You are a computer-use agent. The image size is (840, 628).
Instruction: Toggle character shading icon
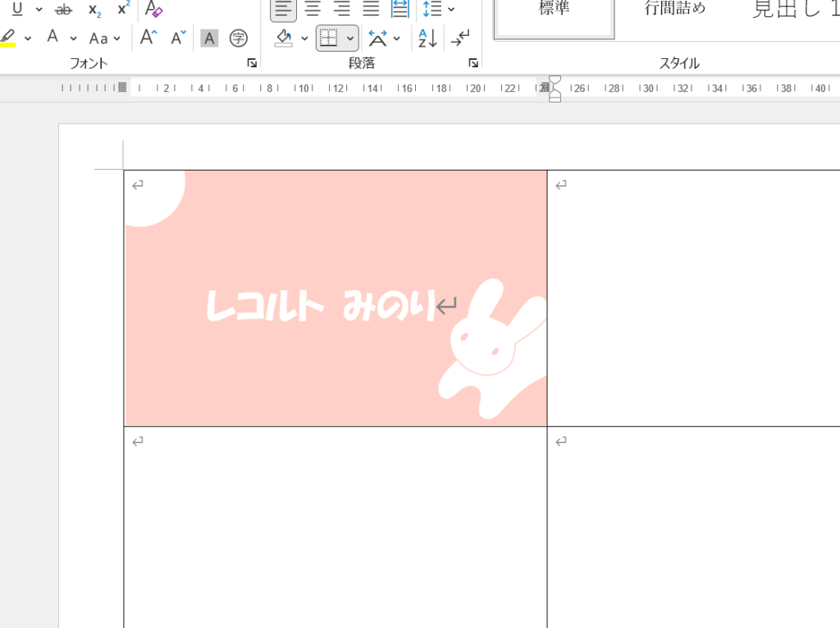[x=209, y=38]
